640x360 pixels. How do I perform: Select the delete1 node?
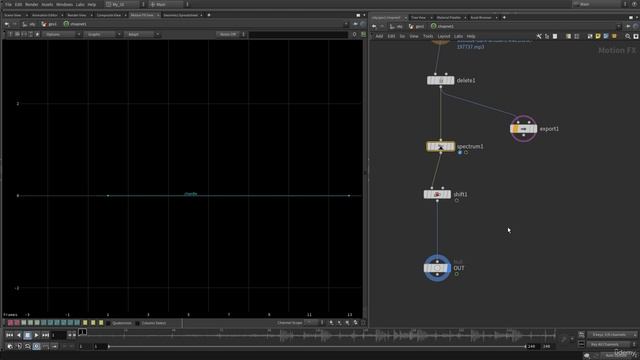440,80
